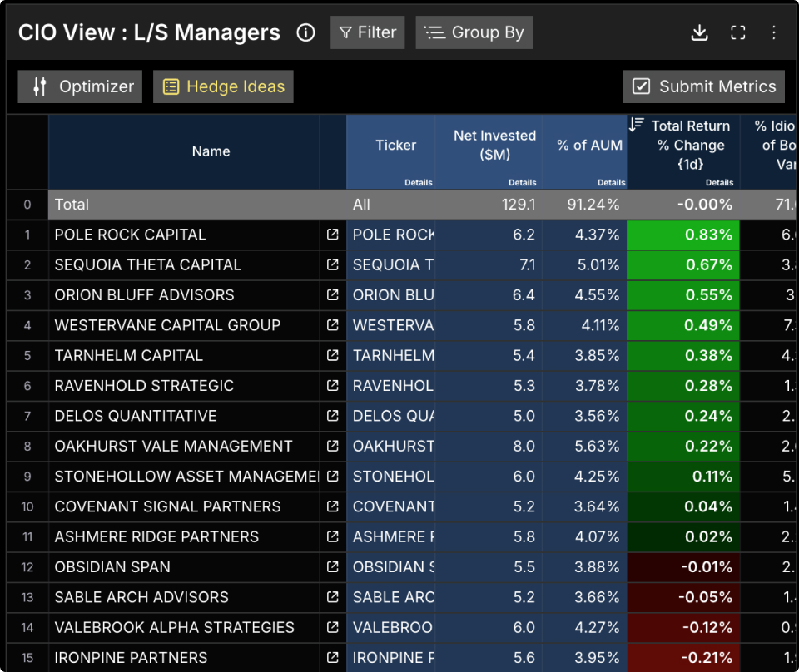Click the 129.1 net invested total
The image size is (799, 672).
click(489, 205)
